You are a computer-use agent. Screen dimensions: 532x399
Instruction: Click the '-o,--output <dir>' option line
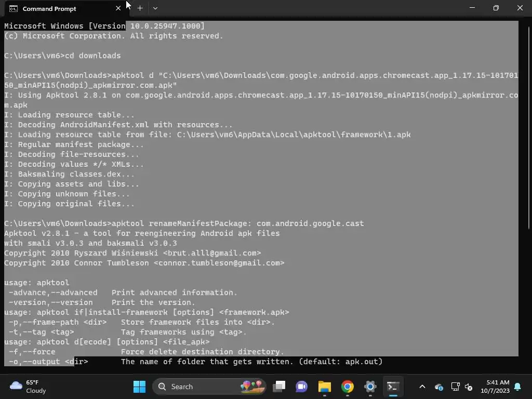(196, 362)
